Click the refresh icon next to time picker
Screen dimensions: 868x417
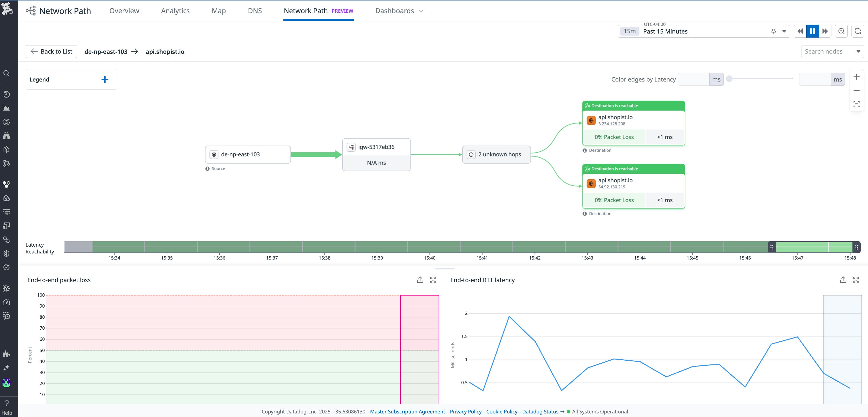[858, 31]
